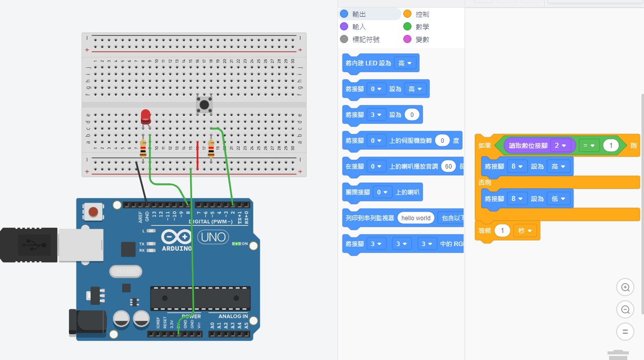Viewport: 644px width, 360px height.
Task: Open the 變數 (Variables) block category
Action: (422, 39)
